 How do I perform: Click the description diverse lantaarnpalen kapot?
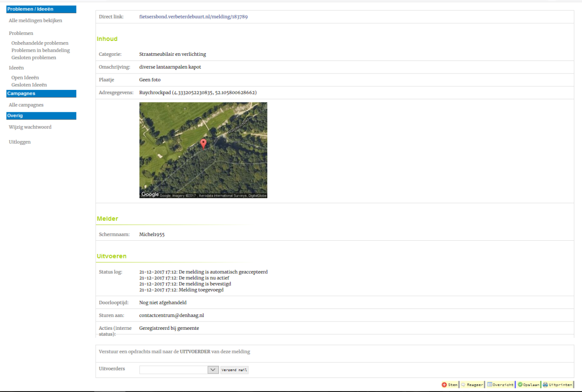tap(170, 67)
